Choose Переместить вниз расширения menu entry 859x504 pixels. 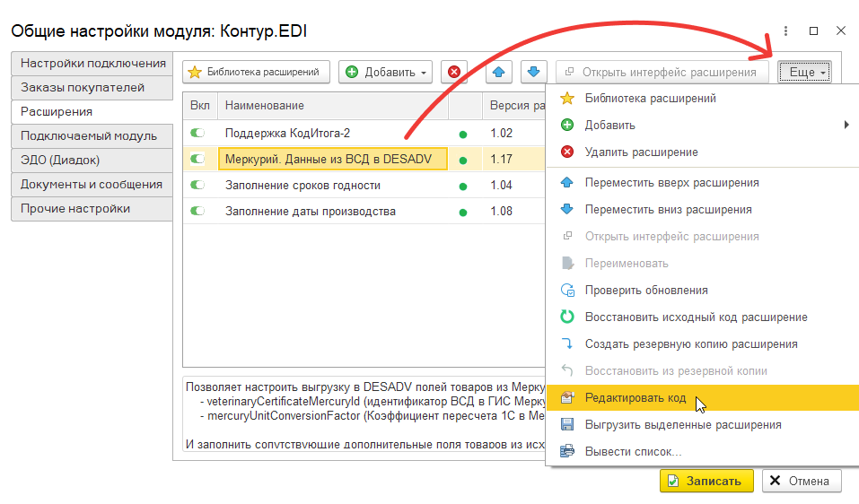click(702, 210)
